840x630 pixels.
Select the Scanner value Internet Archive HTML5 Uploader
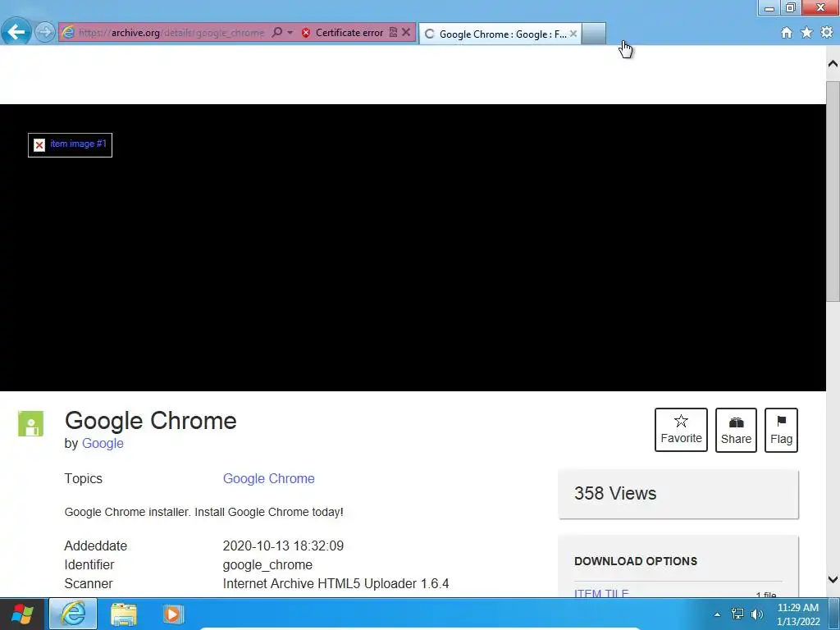click(x=336, y=583)
